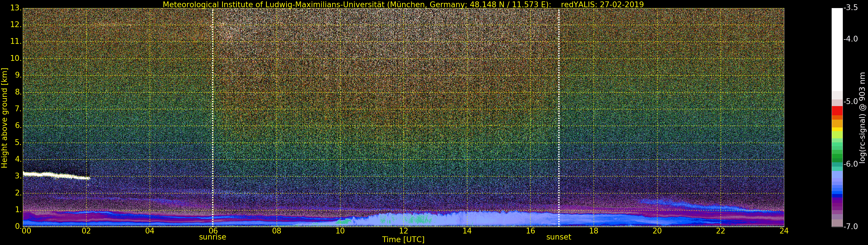The width and height of the screenshot is (868, 245).
Task: Click the '-6.0' colorbar label
Action: 851,164
